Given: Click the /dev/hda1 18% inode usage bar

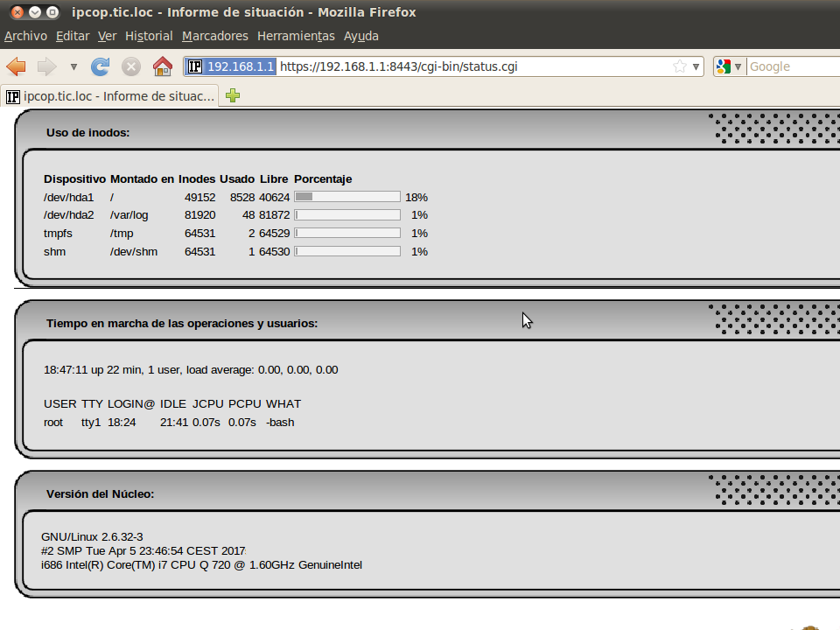Looking at the screenshot, I should pyautogui.click(x=346, y=197).
